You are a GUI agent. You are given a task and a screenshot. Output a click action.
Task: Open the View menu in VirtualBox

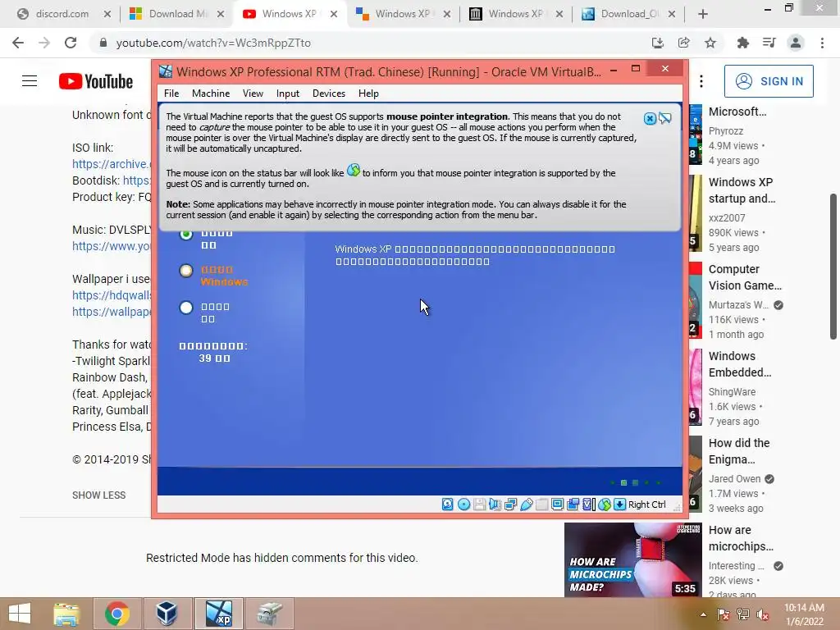pos(253,94)
